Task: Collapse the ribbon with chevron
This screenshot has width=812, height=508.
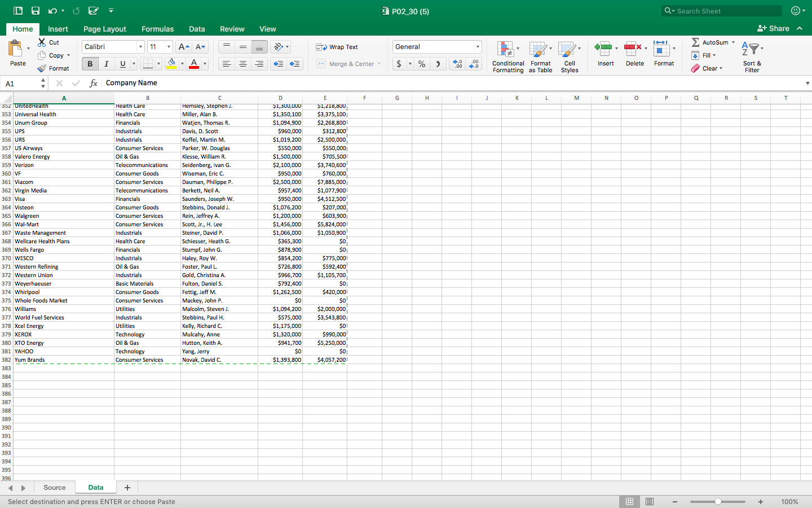Action: coord(800,28)
